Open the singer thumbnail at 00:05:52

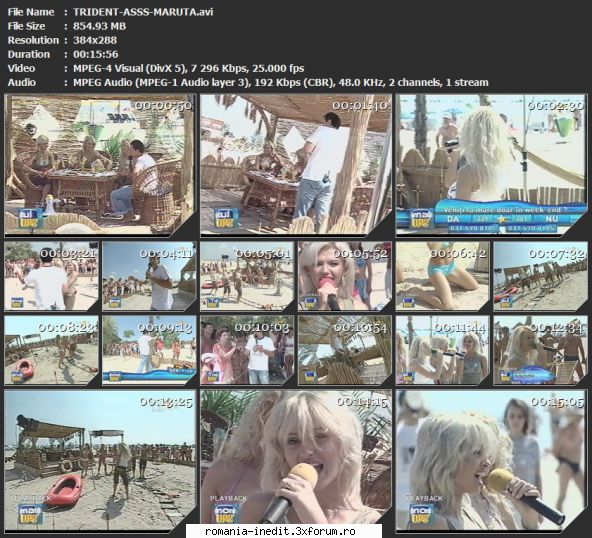point(345,276)
